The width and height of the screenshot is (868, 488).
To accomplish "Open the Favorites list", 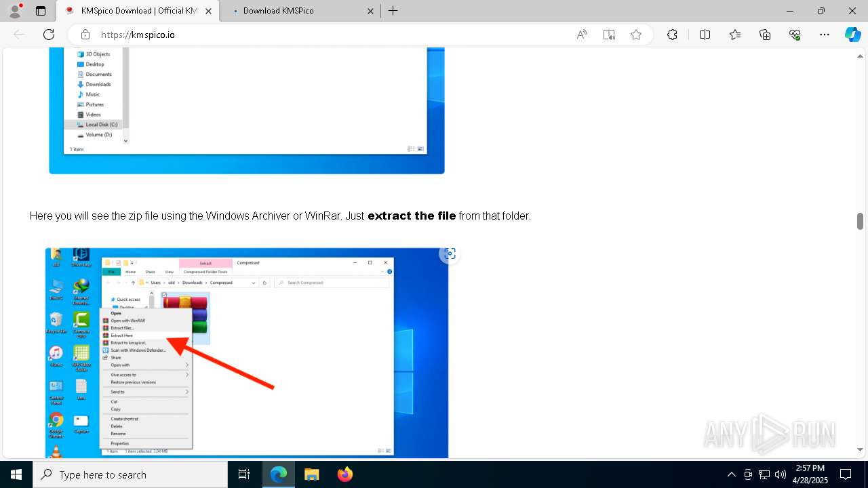I will [x=735, y=35].
